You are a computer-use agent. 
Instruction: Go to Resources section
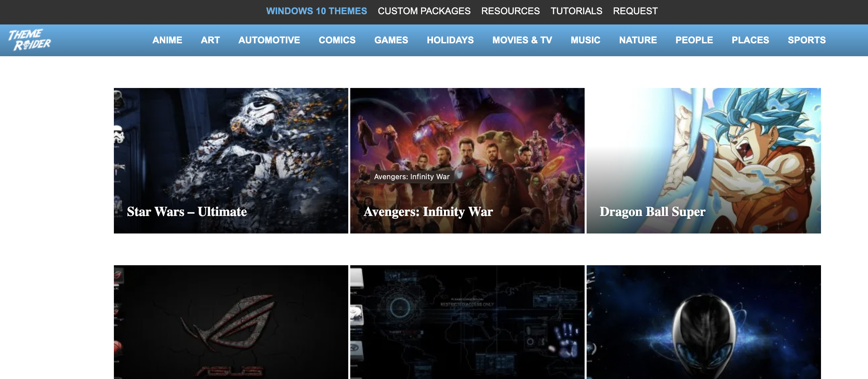[x=510, y=11]
